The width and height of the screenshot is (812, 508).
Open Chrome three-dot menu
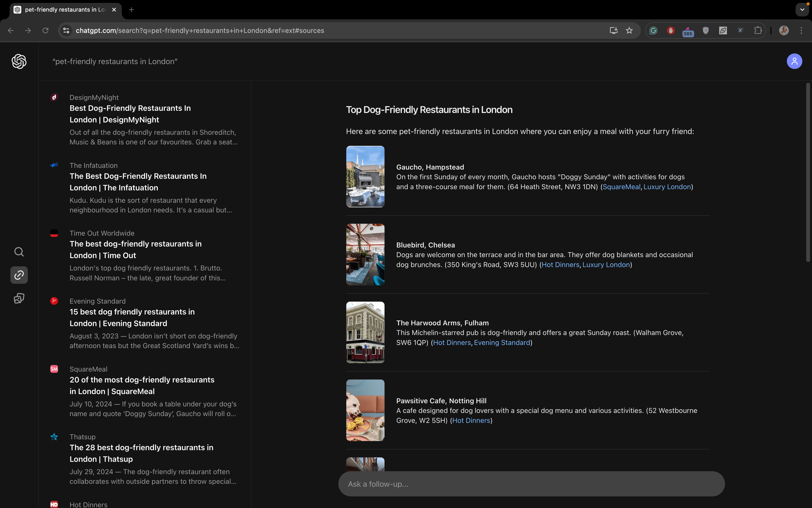click(801, 30)
